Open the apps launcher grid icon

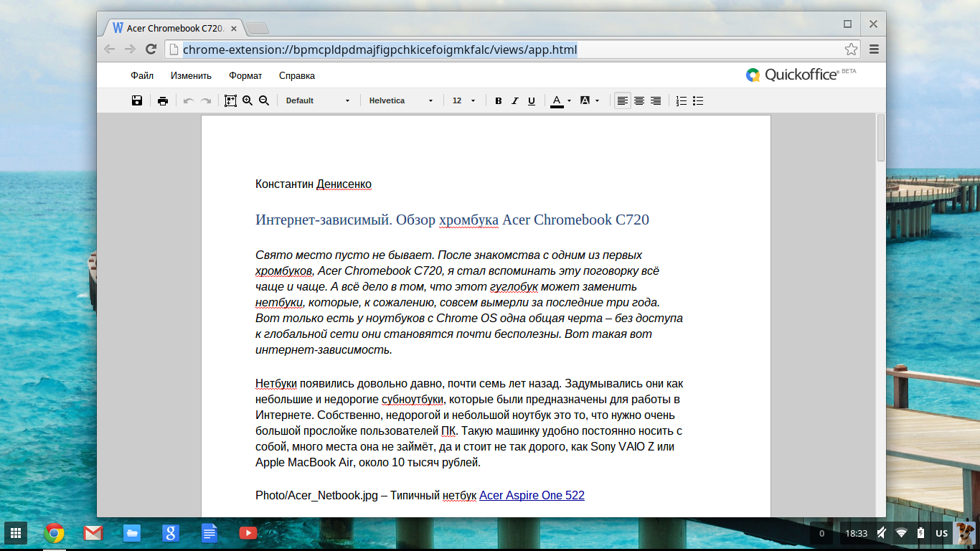point(16,533)
